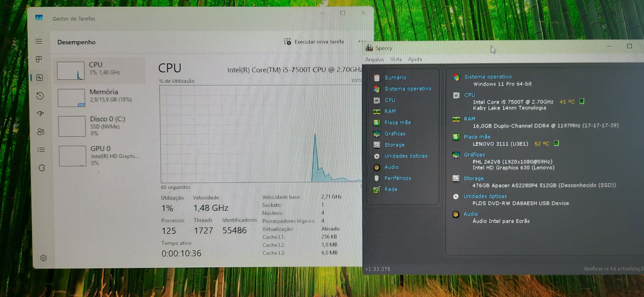Click Audio heading link in Speccy summary

tap(470, 214)
